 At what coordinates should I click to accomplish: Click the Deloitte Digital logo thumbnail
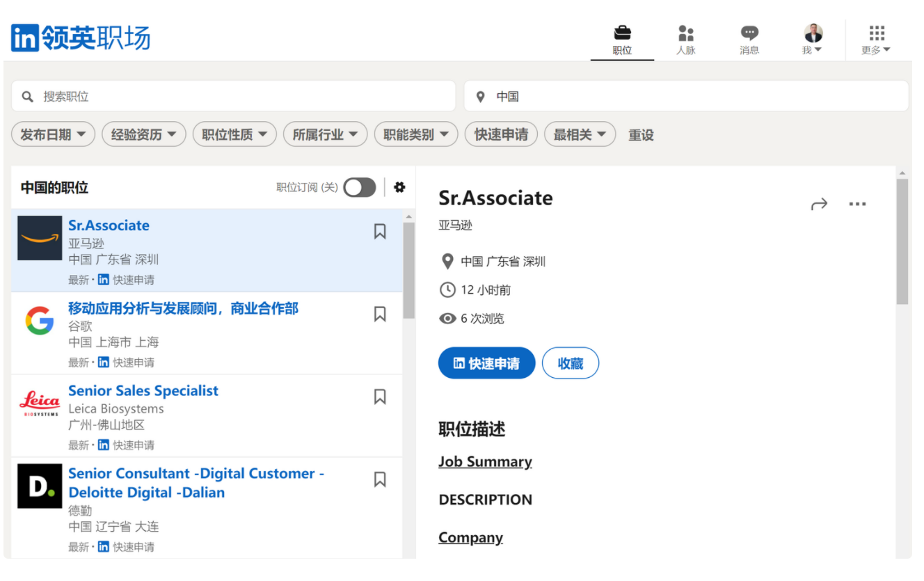[40, 486]
